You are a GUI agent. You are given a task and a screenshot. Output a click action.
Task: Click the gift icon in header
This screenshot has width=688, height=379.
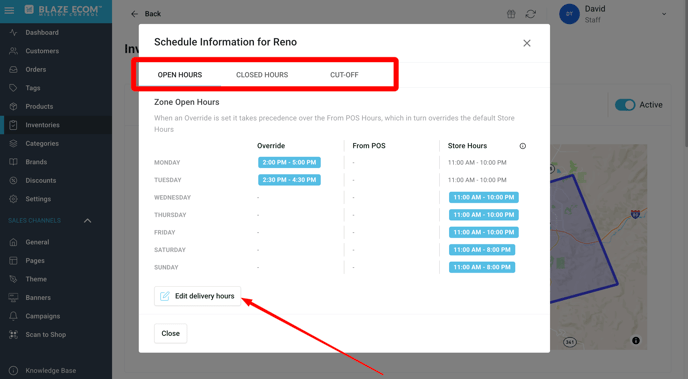click(x=511, y=14)
